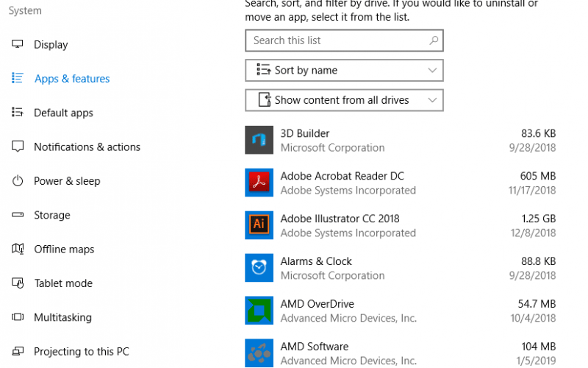
Task: Click the search magnifier icon
Action: pos(434,40)
